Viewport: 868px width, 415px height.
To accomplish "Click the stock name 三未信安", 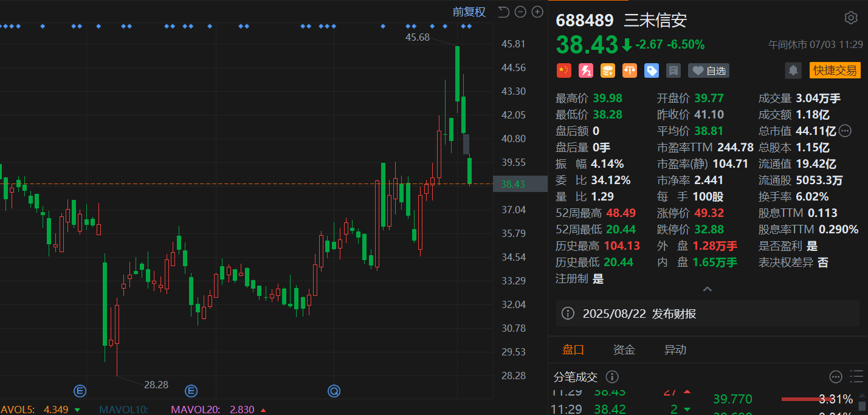I will coord(656,20).
